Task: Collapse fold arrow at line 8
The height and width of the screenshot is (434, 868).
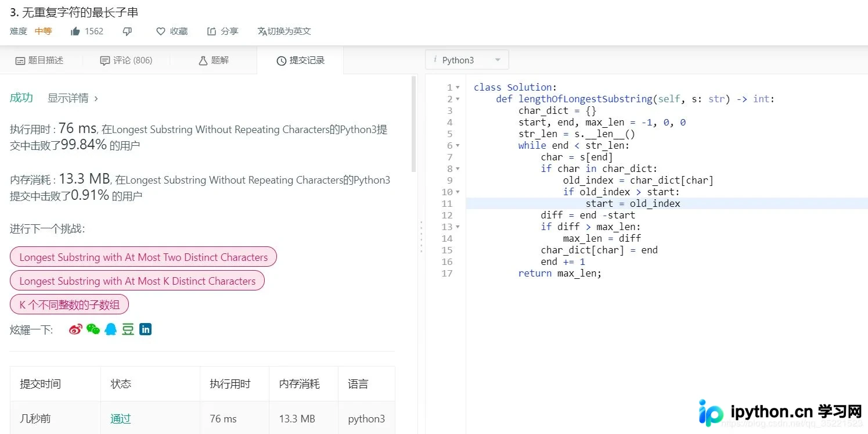Action: 458,169
